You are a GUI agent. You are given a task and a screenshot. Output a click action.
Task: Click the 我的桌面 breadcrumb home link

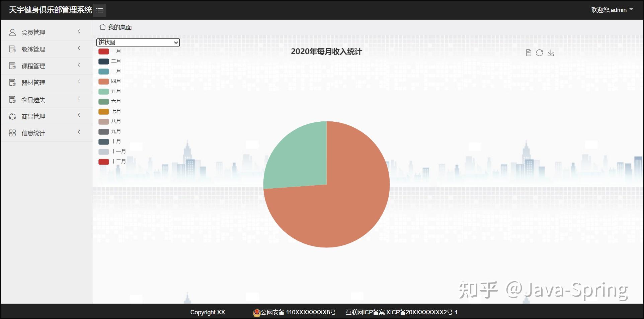pos(115,27)
